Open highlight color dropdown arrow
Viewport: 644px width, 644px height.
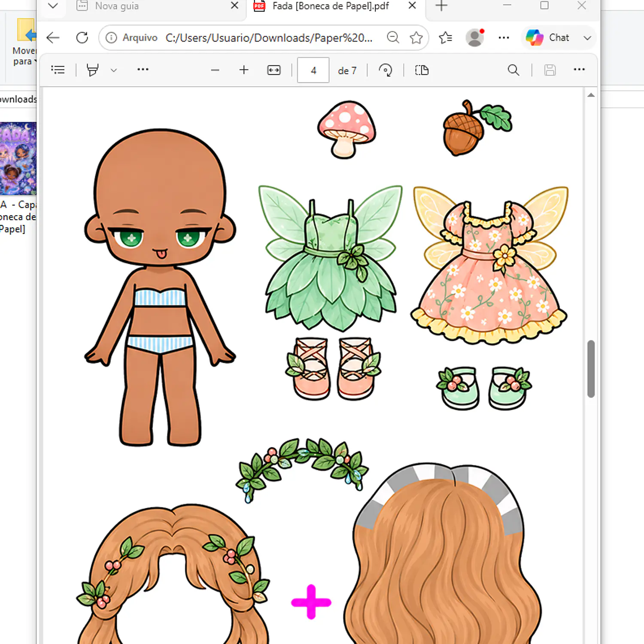114,70
